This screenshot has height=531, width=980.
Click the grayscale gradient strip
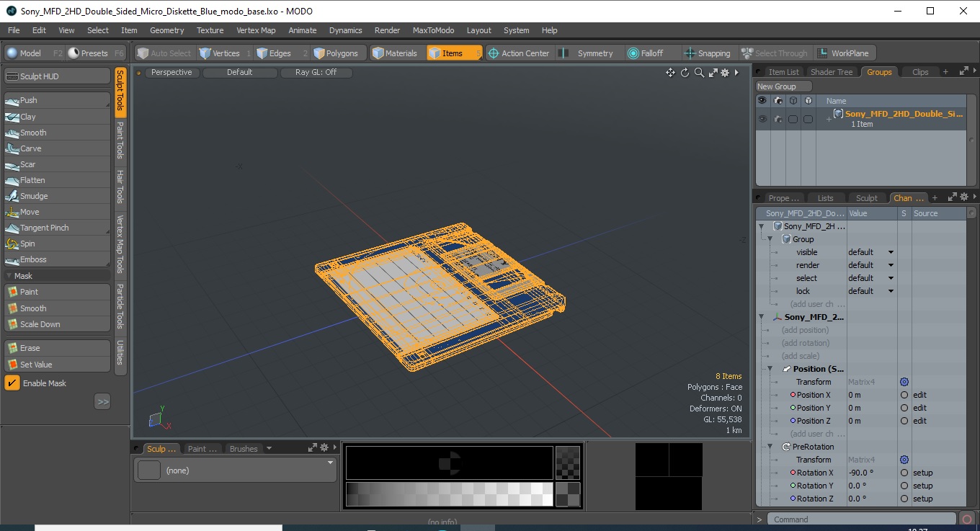(450, 494)
